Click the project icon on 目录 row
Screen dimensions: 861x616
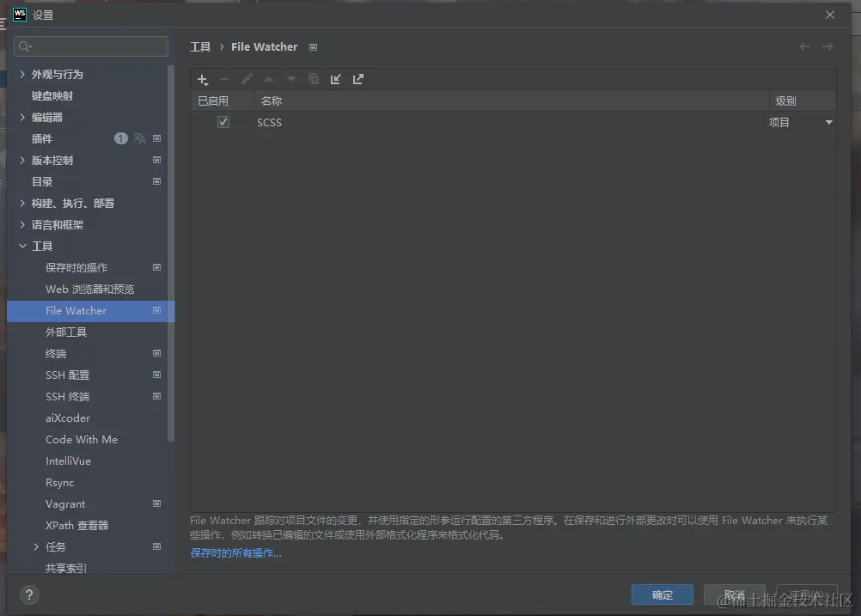(x=156, y=182)
